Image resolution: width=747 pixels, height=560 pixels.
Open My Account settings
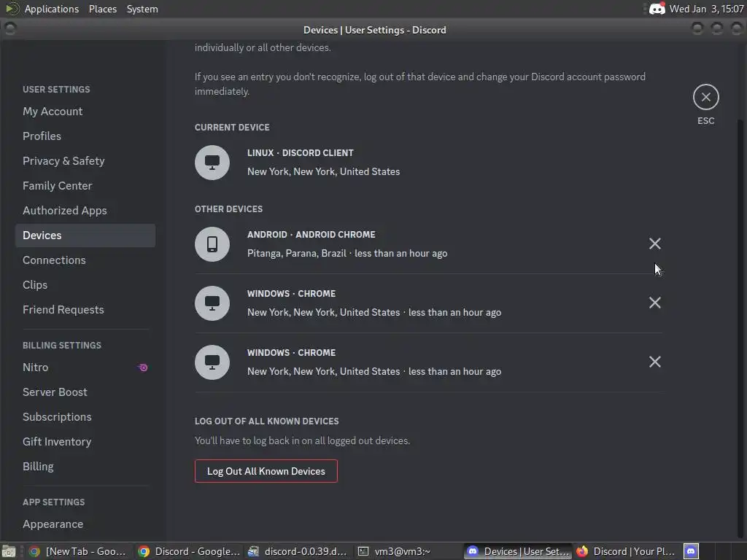85,112
